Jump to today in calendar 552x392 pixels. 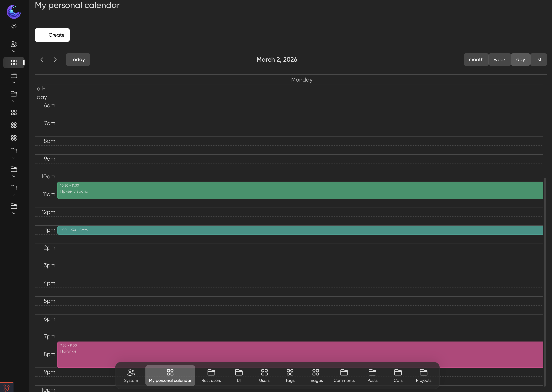click(x=78, y=60)
